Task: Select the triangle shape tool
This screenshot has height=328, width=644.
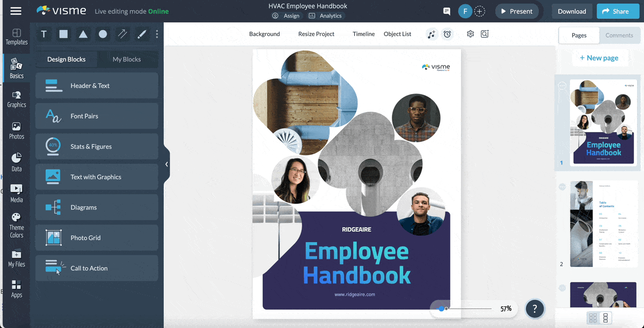Action: pos(83,34)
